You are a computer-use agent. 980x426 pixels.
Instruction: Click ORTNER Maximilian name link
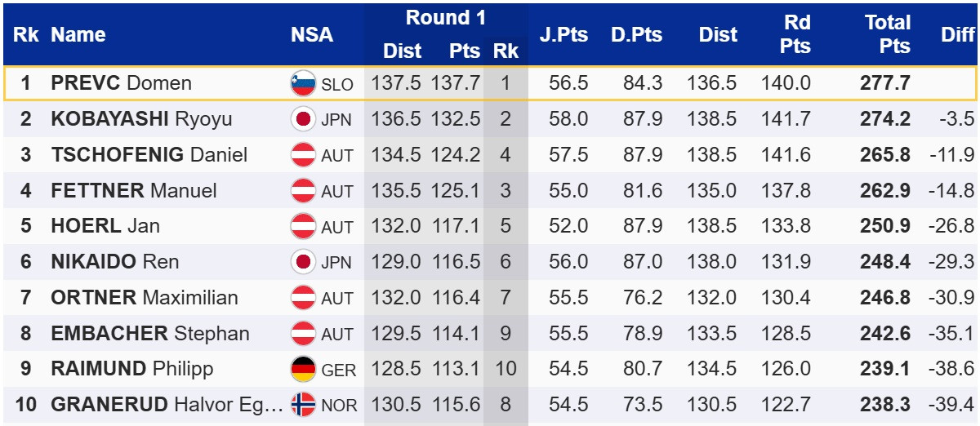coord(145,298)
